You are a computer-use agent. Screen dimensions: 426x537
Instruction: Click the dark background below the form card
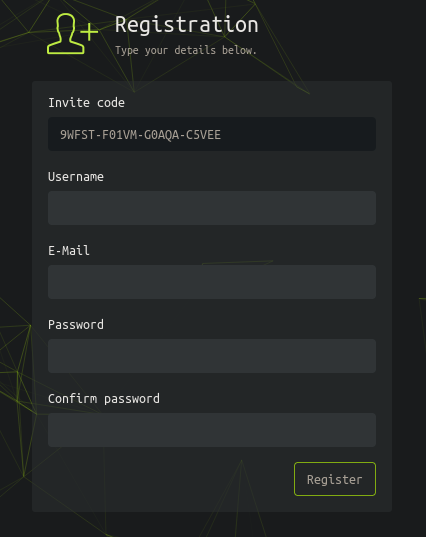point(212,525)
